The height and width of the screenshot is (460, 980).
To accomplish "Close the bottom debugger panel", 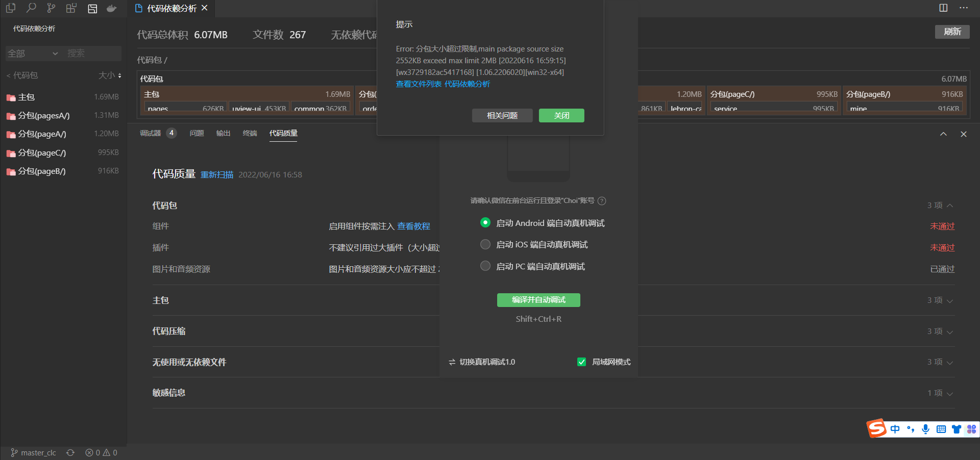I will pyautogui.click(x=964, y=134).
